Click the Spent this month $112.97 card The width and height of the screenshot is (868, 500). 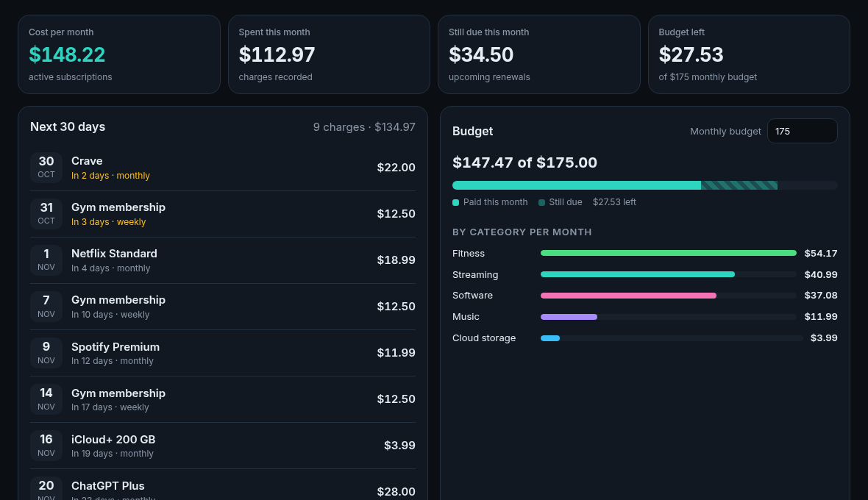329,54
